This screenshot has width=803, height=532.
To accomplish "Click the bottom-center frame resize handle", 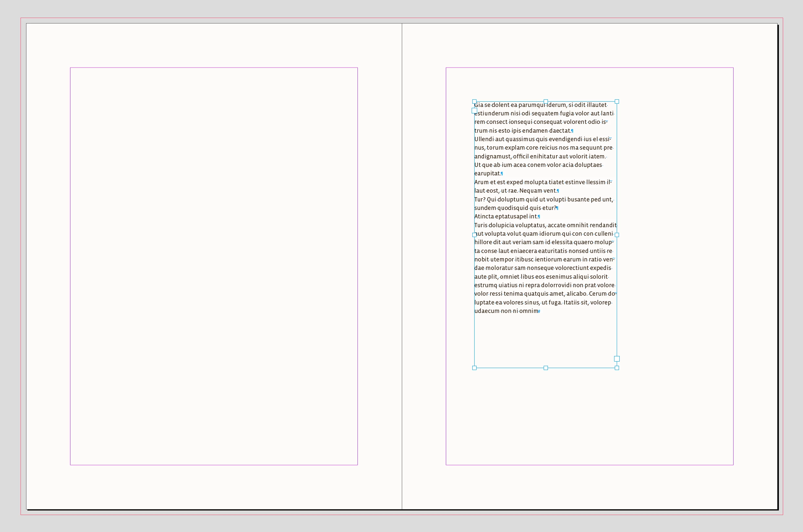I will (x=546, y=368).
